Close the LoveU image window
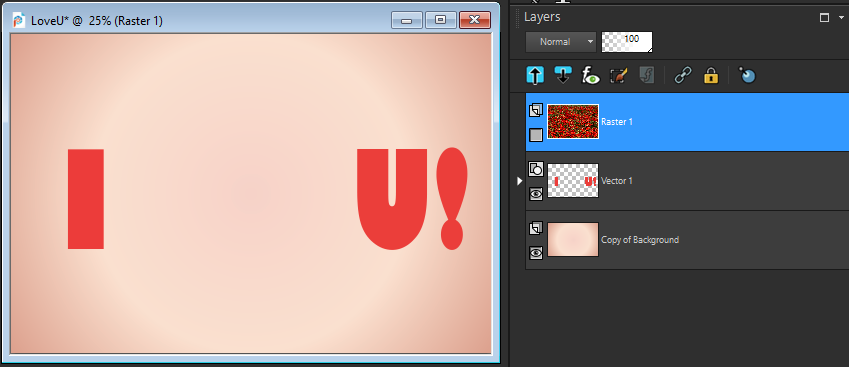 pyautogui.click(x=475, y=20)
